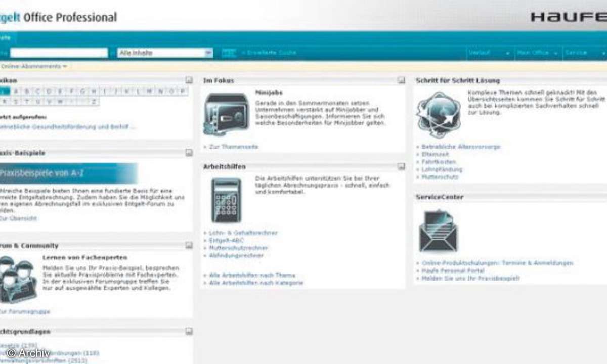The width and height of the screenshot is (607, 364).
Task: Open the Service menu
Action: click(585, 53)
